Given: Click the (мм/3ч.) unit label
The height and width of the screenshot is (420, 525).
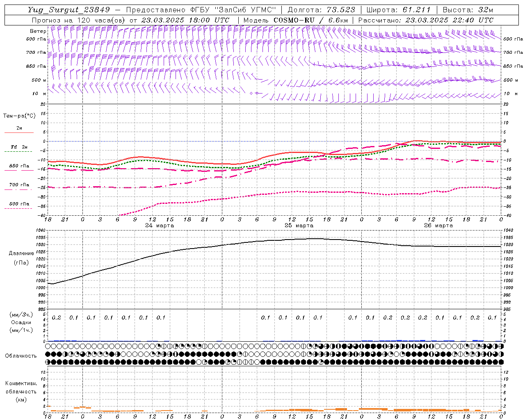Looking at the screenshot, I should click(21, 315).
